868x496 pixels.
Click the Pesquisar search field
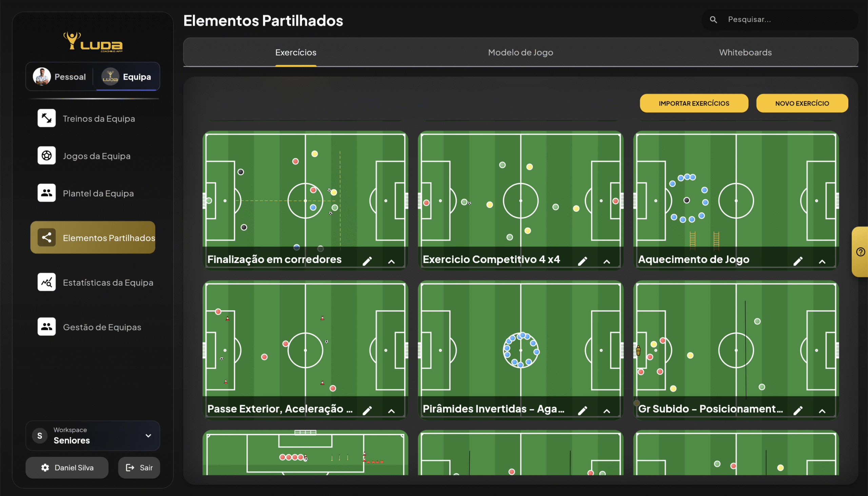784,20
